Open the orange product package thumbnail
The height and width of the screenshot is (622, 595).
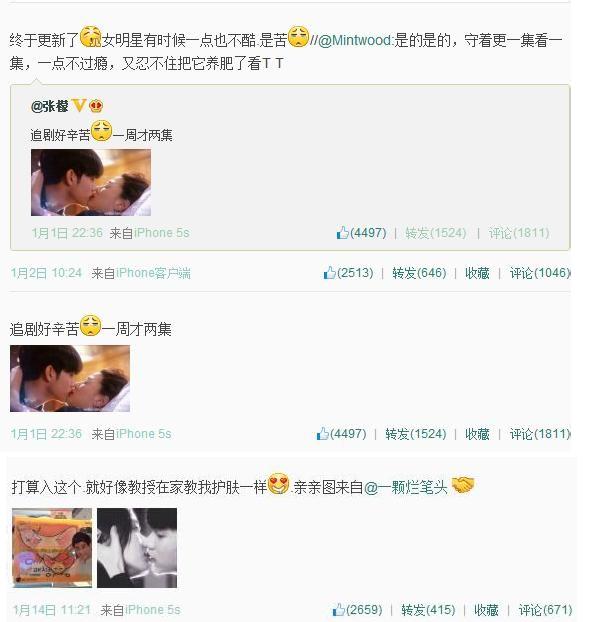coord(52,547)
